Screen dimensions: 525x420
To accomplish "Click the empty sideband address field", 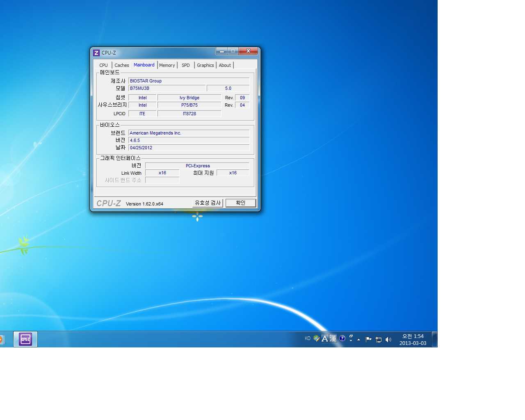I will click(x=162, y=180).
